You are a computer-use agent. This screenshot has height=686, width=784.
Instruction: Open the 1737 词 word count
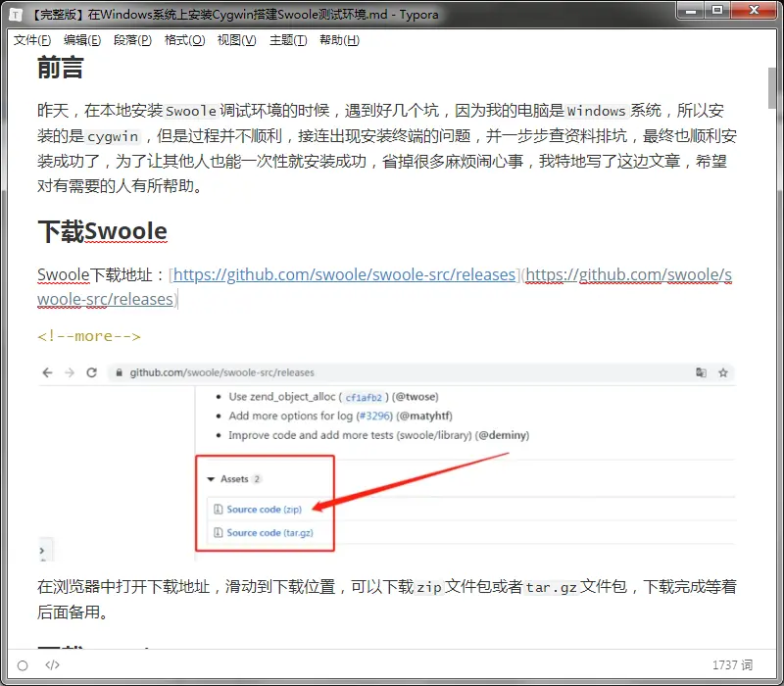[731, 665]
